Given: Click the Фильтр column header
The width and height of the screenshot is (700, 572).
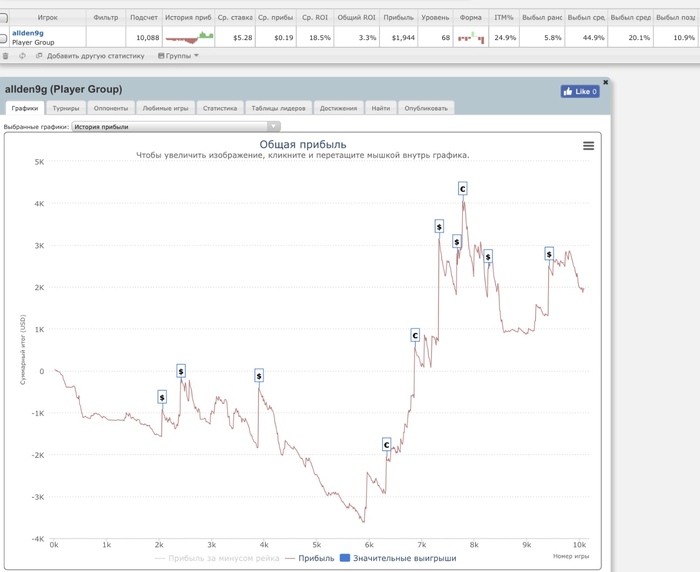Looking at the screenshot, I should (x=106, y=18).
